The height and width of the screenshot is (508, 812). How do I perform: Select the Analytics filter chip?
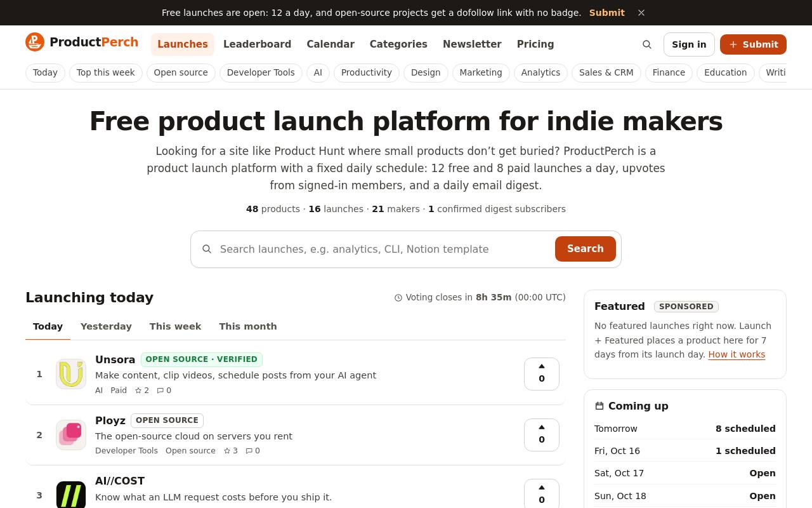540,73
